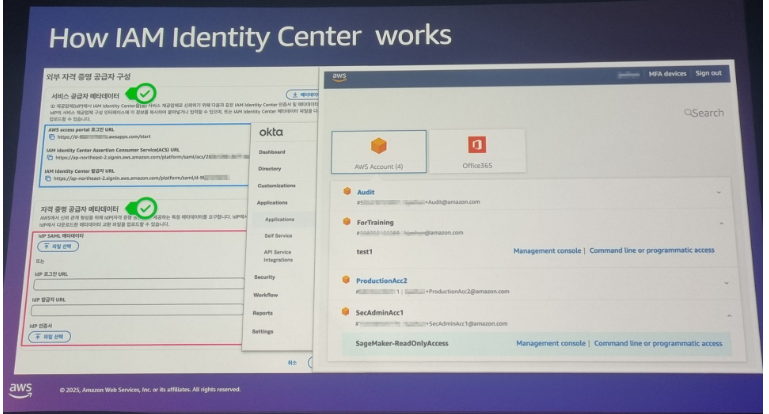Viewport: 769px width, 414px height.
Task: Copy the IAM Identity Center issuer URL
Action: [48, 179]
